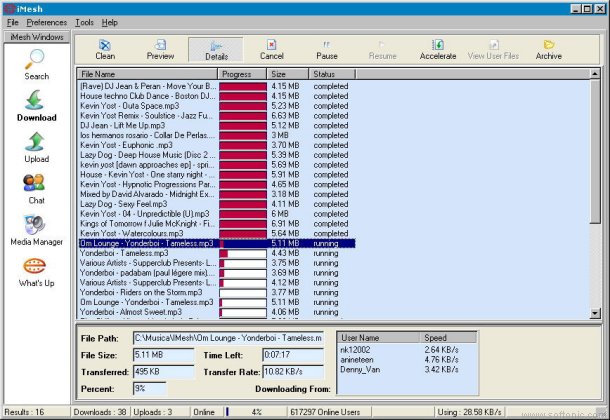The width and height of the screenshot is (610, 420).
Task: Open What's Up from sidebar
Action: tap(37, 272)
